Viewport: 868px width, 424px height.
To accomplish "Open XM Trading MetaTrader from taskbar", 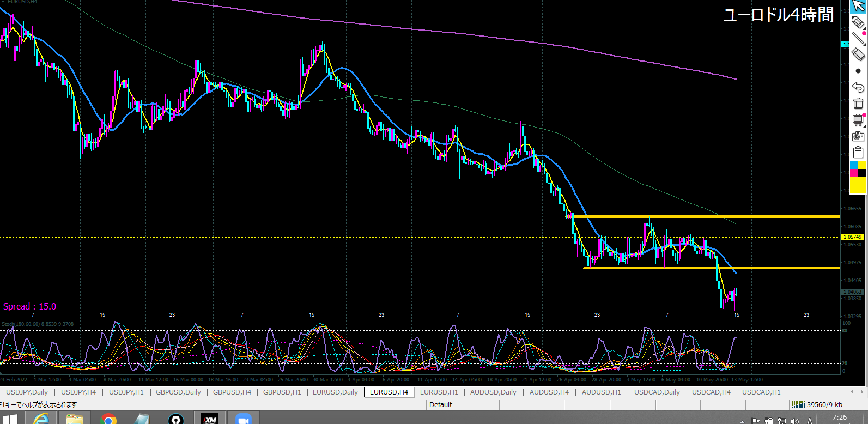I will [x=209, y=419].
